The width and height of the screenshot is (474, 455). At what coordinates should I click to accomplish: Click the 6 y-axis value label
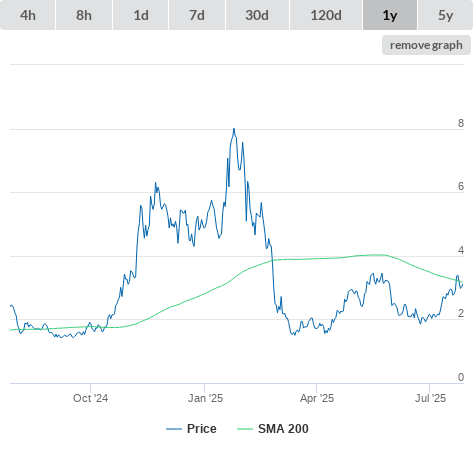[461, 186]
